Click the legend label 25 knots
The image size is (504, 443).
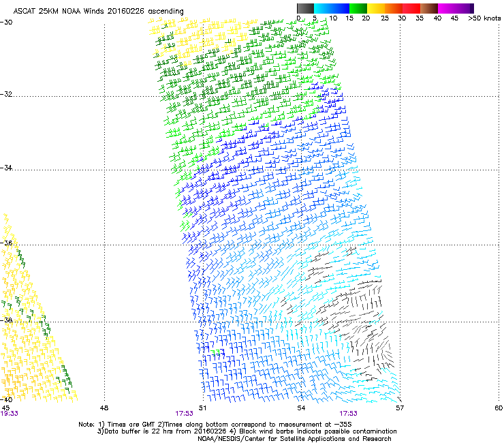coord(385,18)
